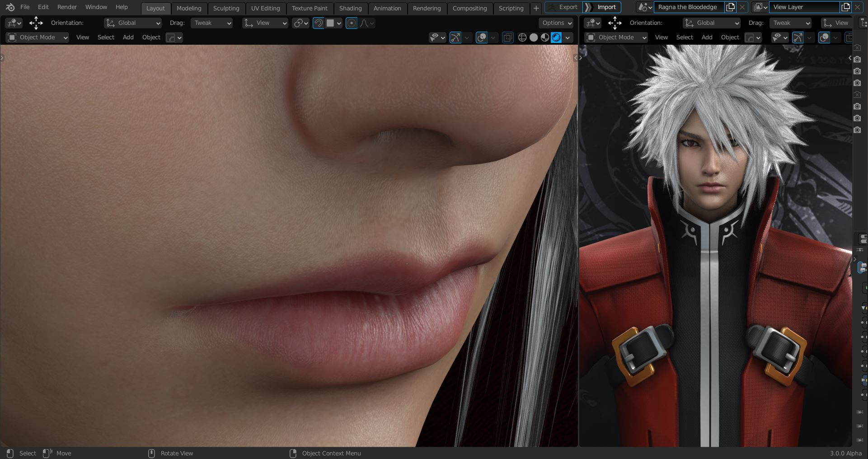
Task: Switch to Shading workspace tab
Action: pyautogui.click(x=351, y=8)
